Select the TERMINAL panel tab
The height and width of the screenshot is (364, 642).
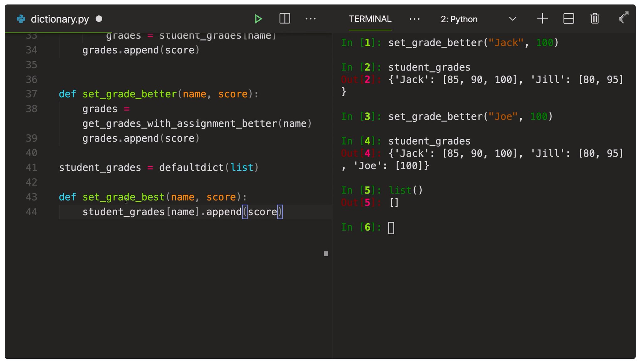coord(370,19)
